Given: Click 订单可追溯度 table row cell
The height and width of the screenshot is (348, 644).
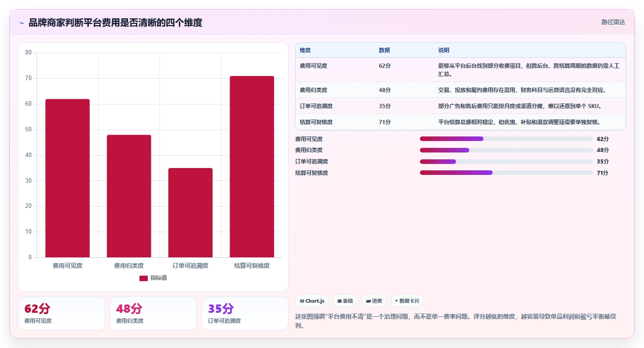Looking at the screenshot, I should pos(316,106).
